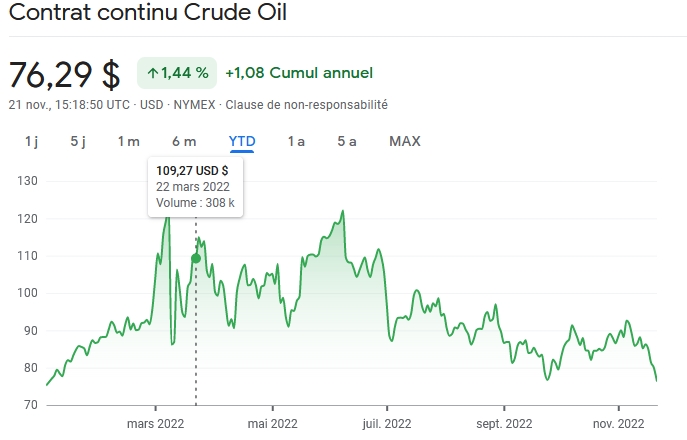The image size is (687, 440).
Task: Click the green 1,44 % change badge
Action: coord(177,73)
